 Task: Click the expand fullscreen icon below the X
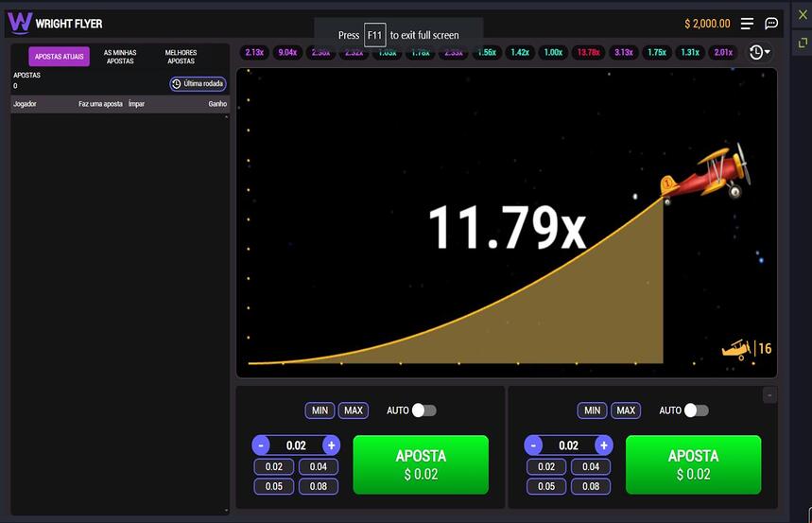pyautogui.click(x=803, y=43)
